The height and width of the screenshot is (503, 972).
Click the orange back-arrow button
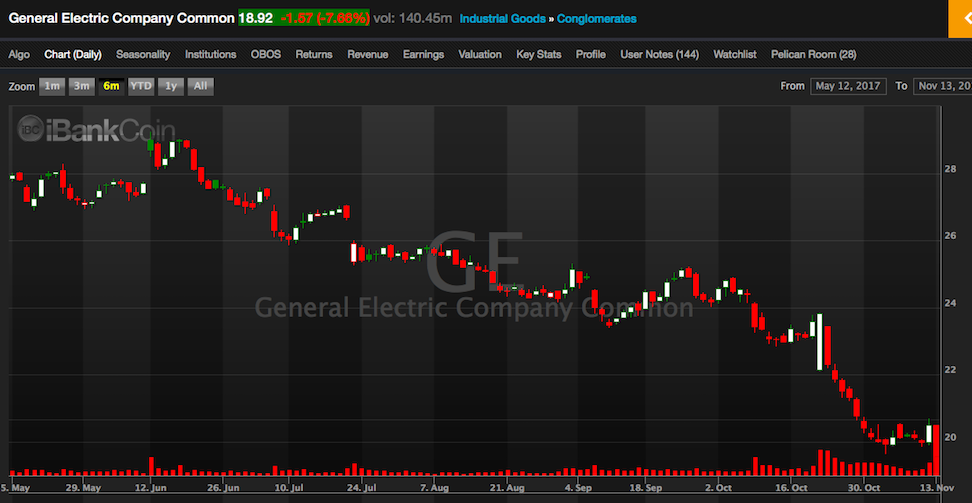coord(960,19)
